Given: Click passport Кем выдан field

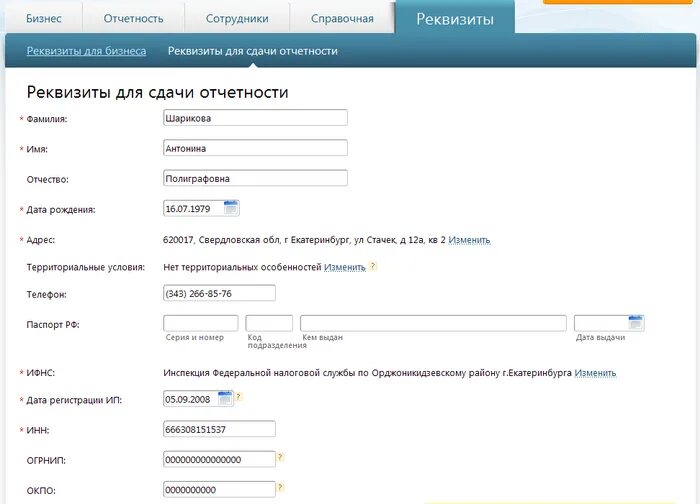Looking at the screenshot, I should point(433,323).
